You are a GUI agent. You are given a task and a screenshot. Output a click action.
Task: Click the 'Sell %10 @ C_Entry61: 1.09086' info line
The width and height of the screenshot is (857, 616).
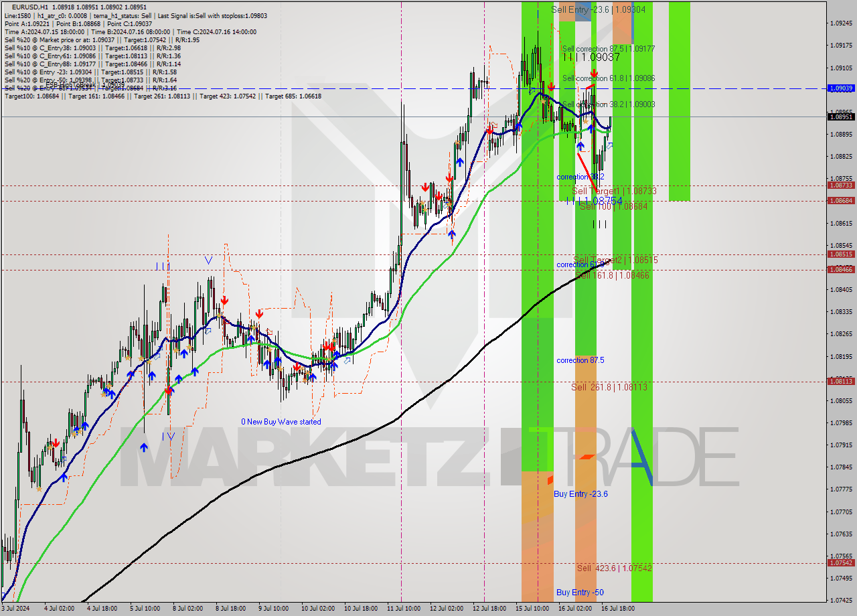[x=92, y=56]
